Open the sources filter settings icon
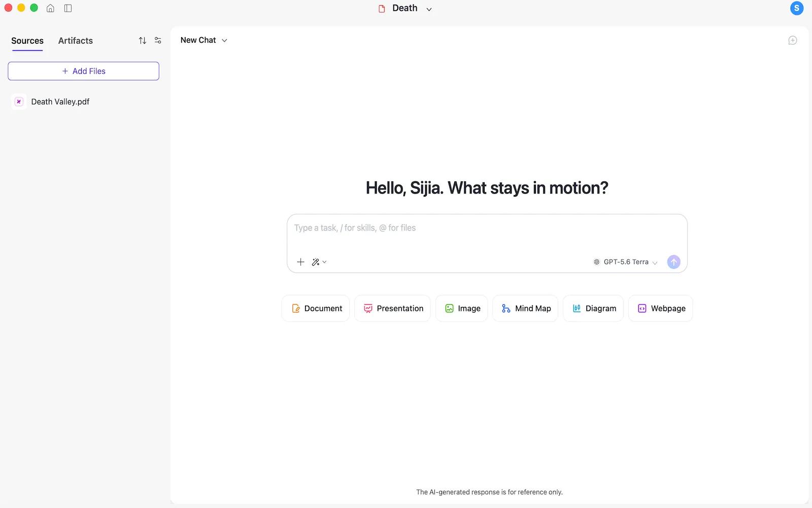The image size is (812, 508). [158, 41]
